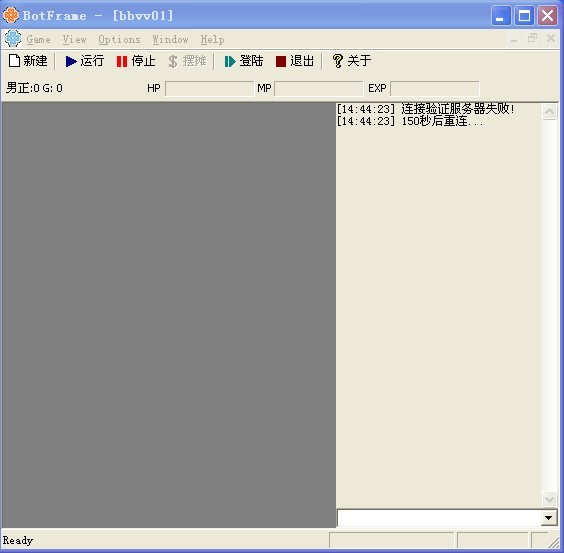Log in with the 登陆 icon
The image size is (564, 553).
click(x=230, y=61)
